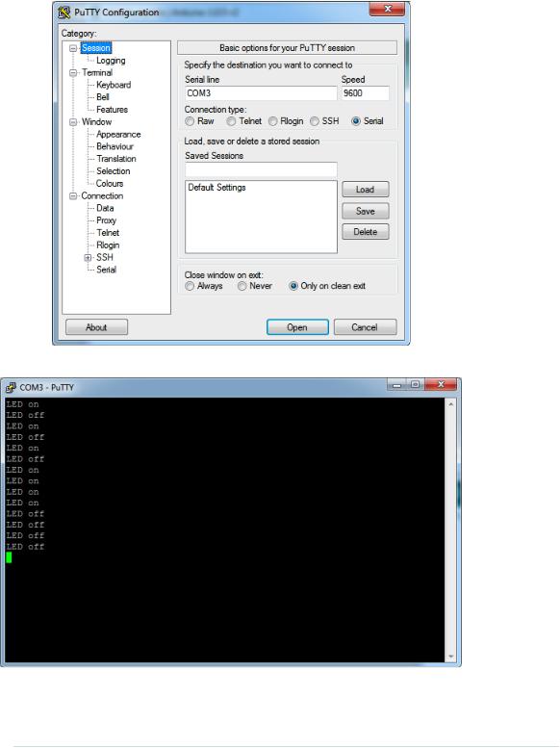Click the Save session button

[x=366, y=211]
